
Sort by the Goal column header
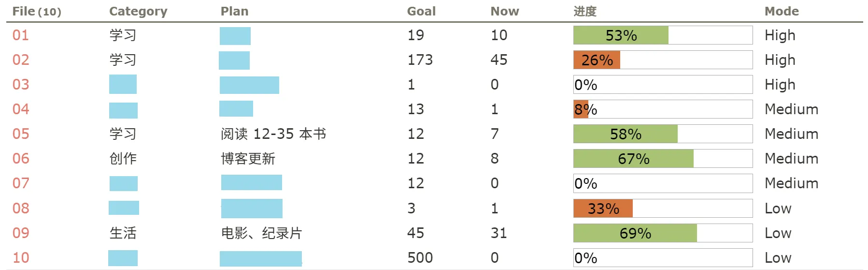[x=421, y=11]
